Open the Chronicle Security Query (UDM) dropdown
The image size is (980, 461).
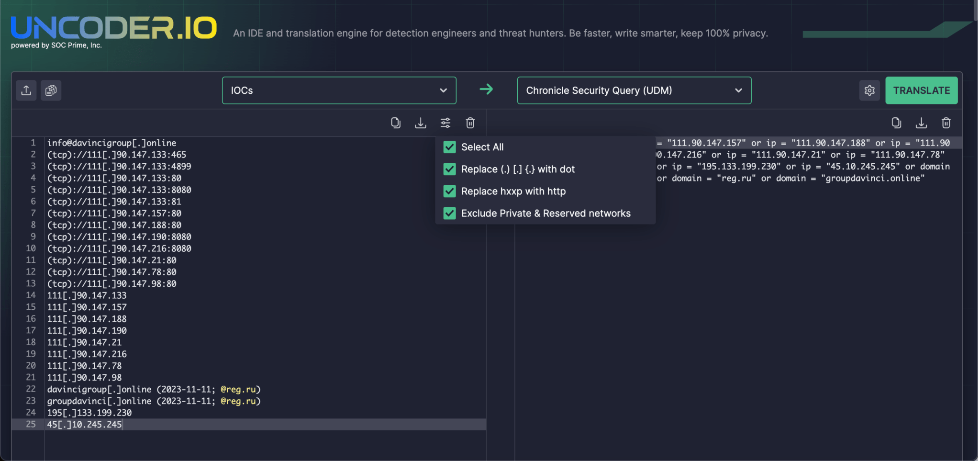point(634,90)
